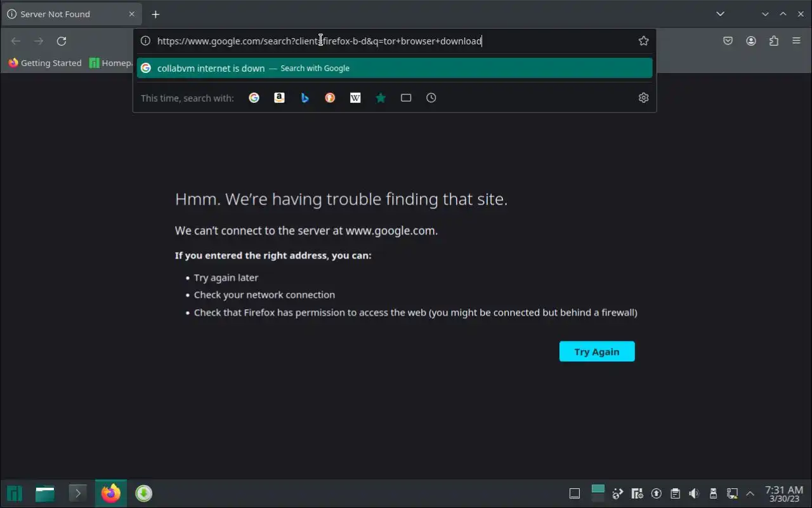
Task: Open the clock showing 7:31 AM
Action: click(x=784, y=493)
